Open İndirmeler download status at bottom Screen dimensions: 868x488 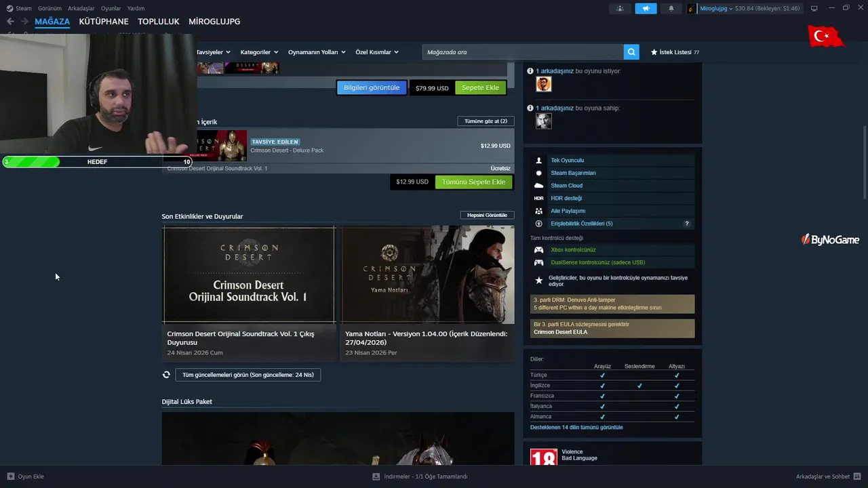[420, 476]
